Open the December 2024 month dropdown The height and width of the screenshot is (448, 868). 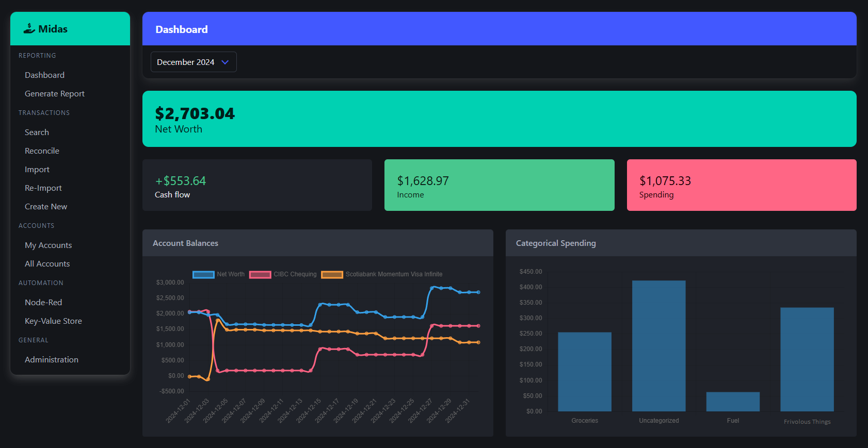tap(194, 62)
